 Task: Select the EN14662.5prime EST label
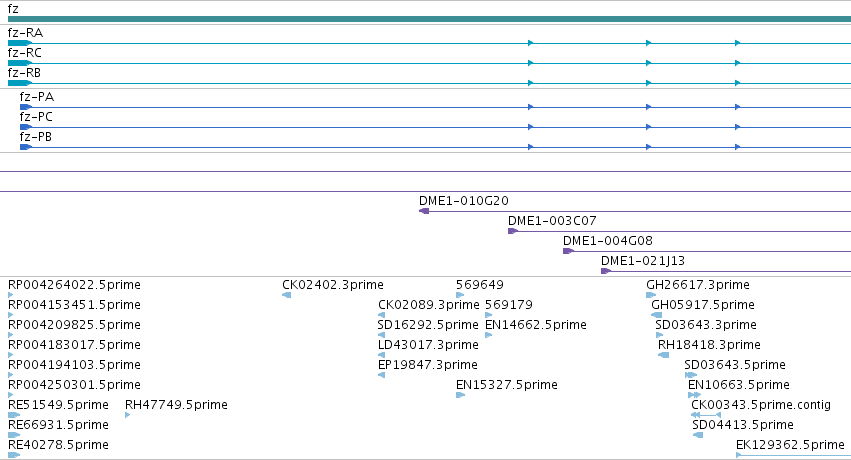tap(536, 325)
